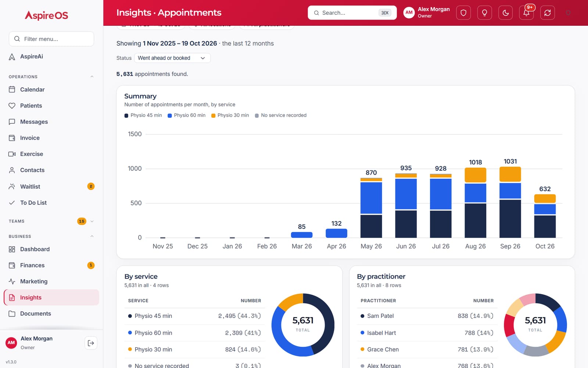This screenshot has width=588, height=368.
Task: Select Invoice in the sidebar
Action: click(51, 138)
